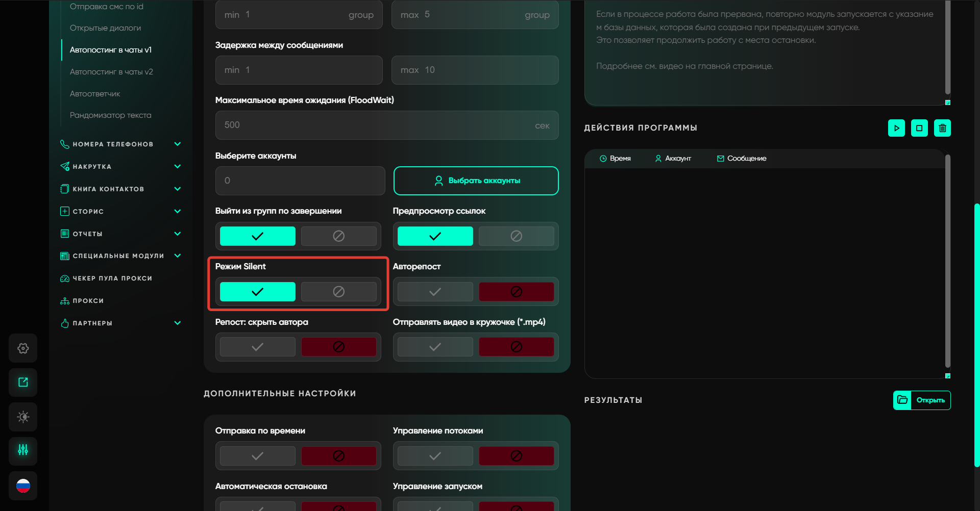980x511 pixels.
Task: Click the FloodWait max time field
Action: (x=378, y=125)
